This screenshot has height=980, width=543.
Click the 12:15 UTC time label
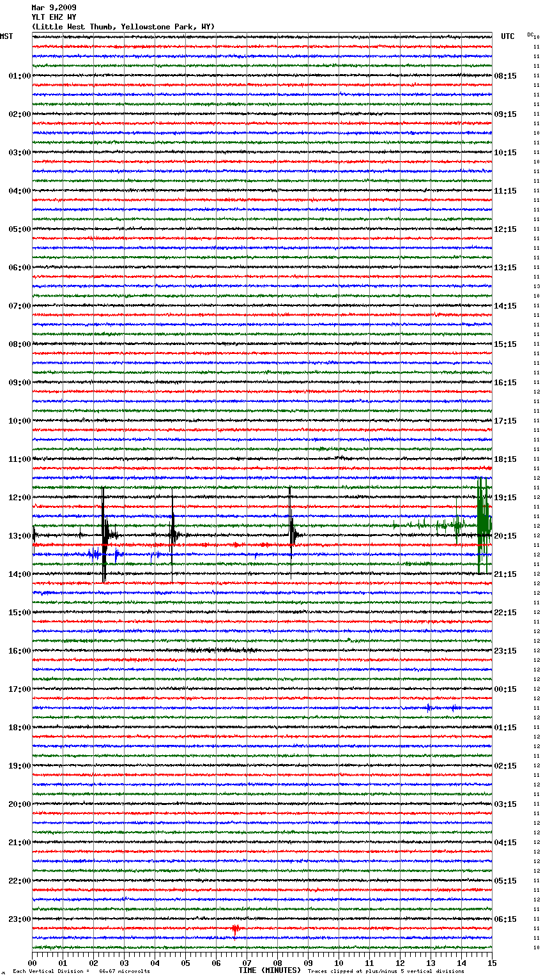click(x=505, y=229)
